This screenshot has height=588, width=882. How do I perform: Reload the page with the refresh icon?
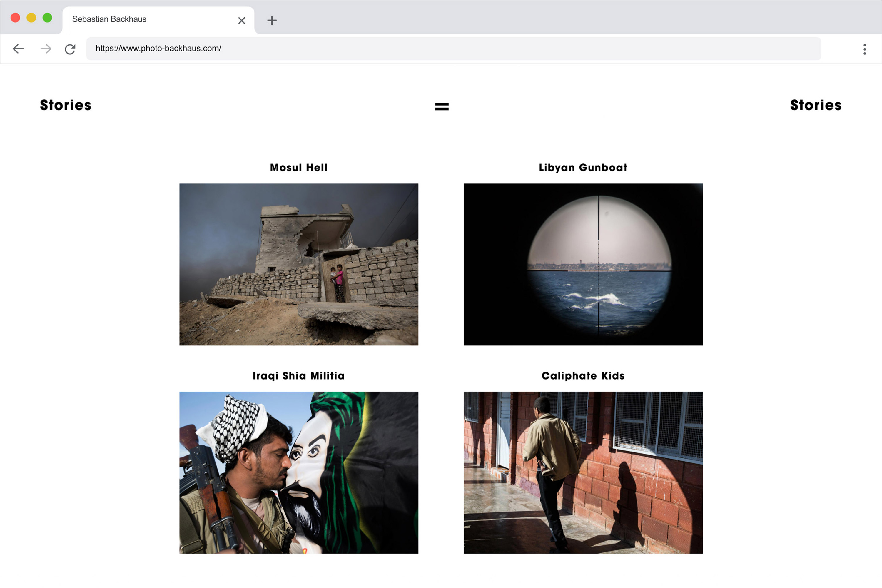pos(70,49)
